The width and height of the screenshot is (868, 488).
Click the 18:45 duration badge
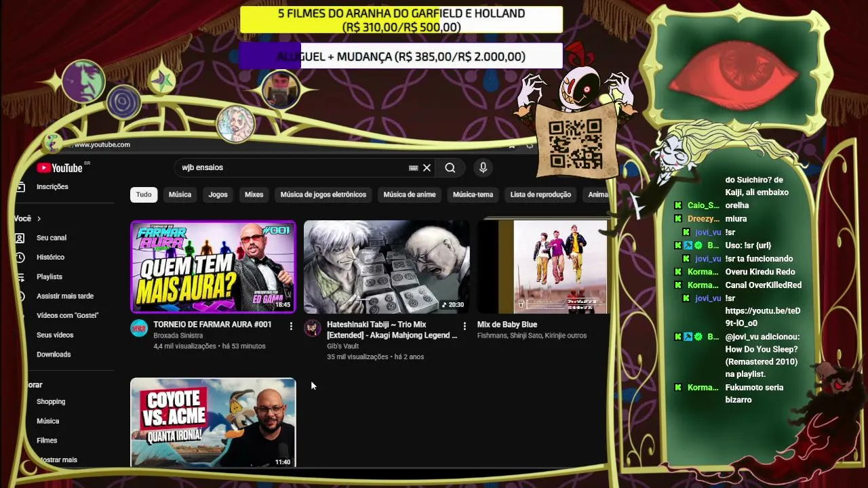(x=283, y=305)
